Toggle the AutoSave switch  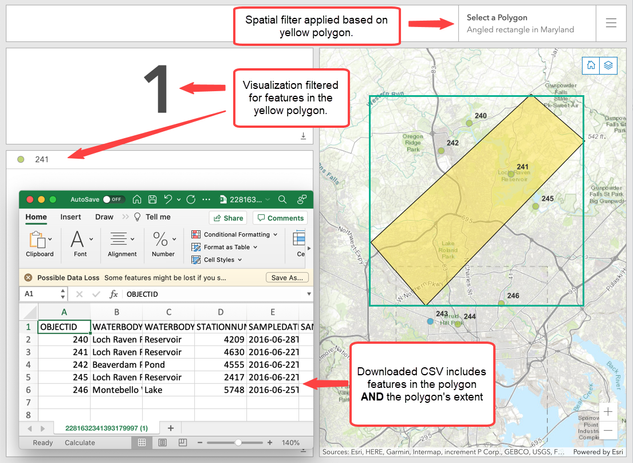[x=113, y=199]
